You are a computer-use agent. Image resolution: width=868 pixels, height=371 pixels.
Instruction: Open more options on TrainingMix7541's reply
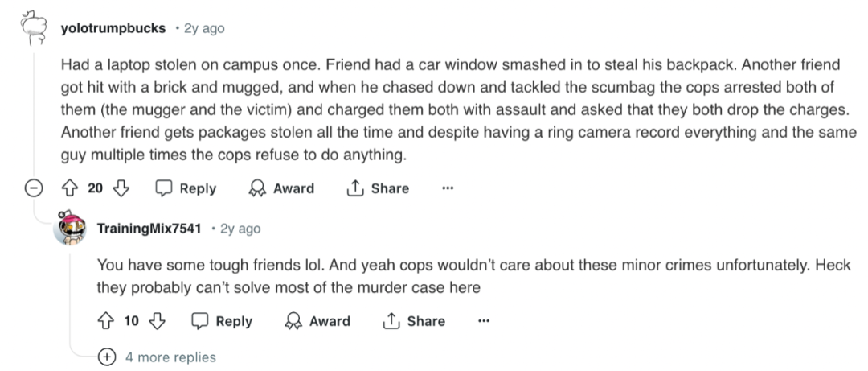(484, 321)
